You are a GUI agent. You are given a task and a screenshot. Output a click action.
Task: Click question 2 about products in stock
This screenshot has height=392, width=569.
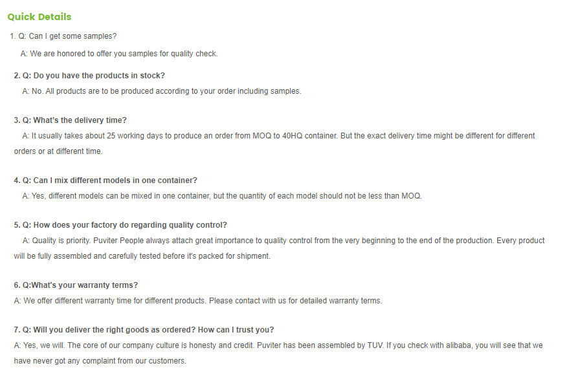click(89, 76)
